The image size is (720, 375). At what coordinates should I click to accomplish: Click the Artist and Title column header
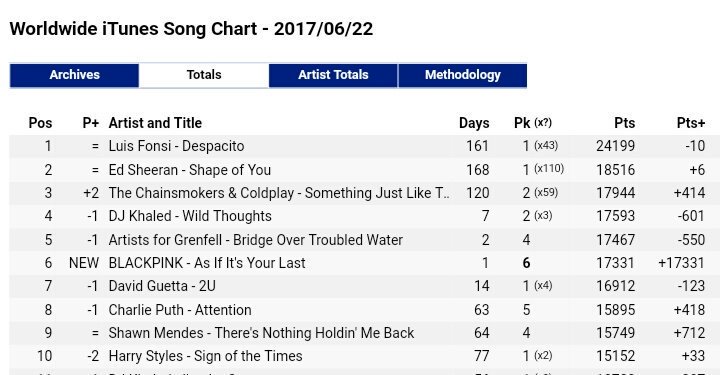tap(155, 123)
